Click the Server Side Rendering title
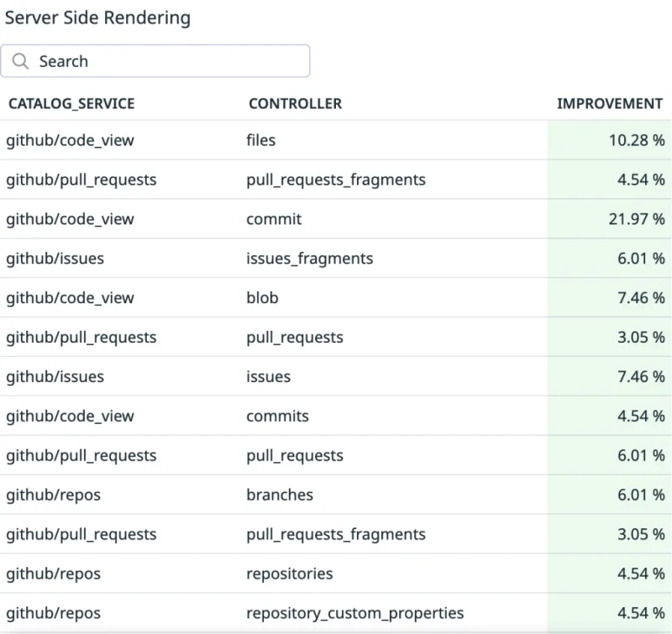The width and height of the screenshot is (672, 634). coord(97,18)
